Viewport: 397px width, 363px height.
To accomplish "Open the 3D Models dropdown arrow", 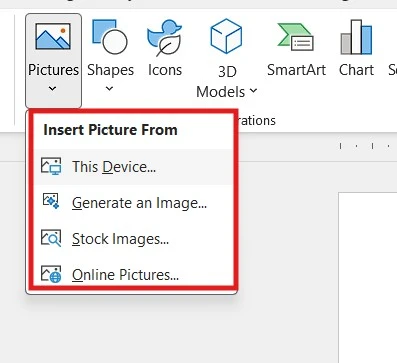I will coord(253,90).
